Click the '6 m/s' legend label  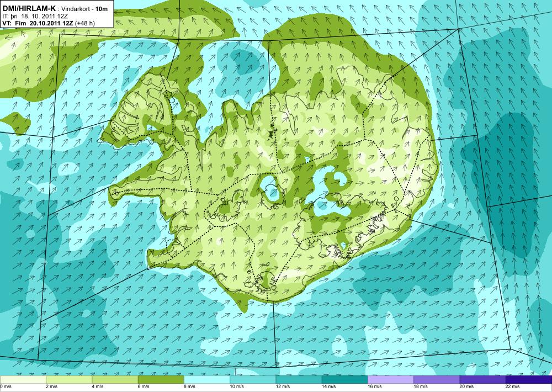144,386
